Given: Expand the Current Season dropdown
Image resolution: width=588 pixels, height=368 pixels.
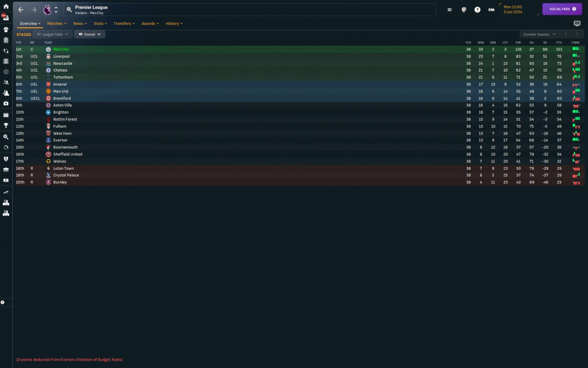Looking at the screenshot, I should tap(539, 34).
